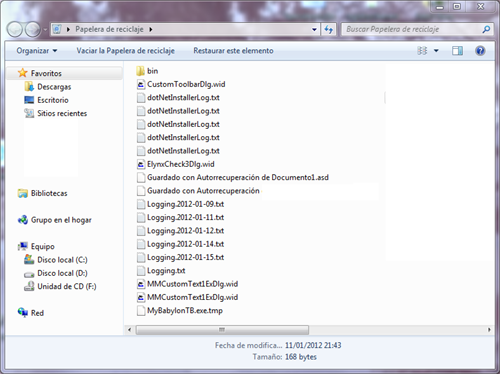Select the Logging.txt file

(x=166, y=271)
